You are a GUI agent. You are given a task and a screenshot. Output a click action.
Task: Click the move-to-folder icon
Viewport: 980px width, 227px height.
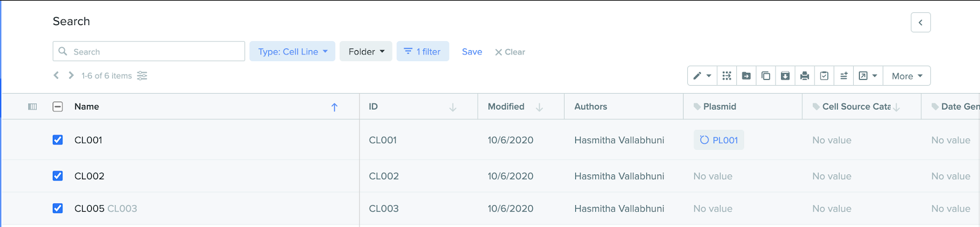(x=746, y=76)
